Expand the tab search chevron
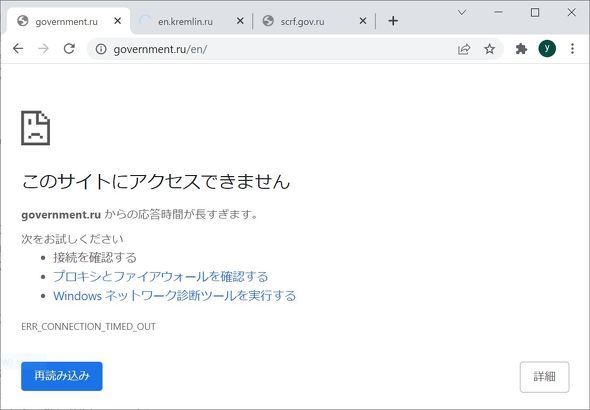Screen dimensions: 590x410 tap(462, 12)
